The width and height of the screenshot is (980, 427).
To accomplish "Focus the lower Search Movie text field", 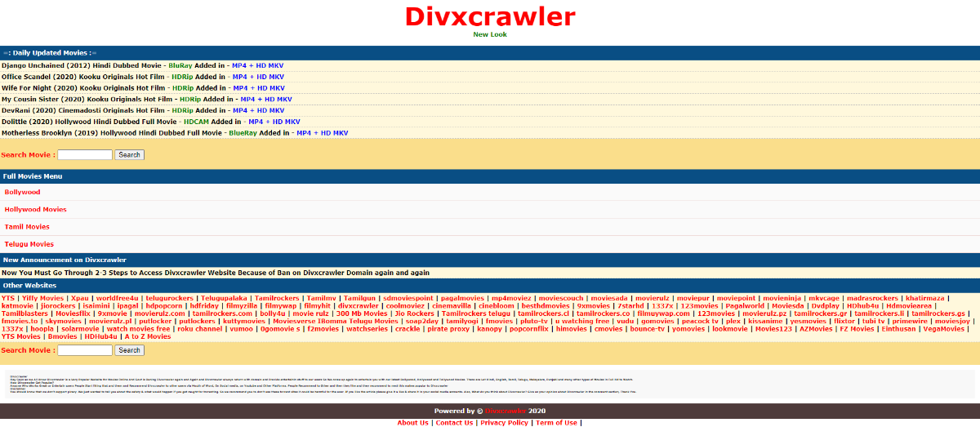I will (85, 350).
